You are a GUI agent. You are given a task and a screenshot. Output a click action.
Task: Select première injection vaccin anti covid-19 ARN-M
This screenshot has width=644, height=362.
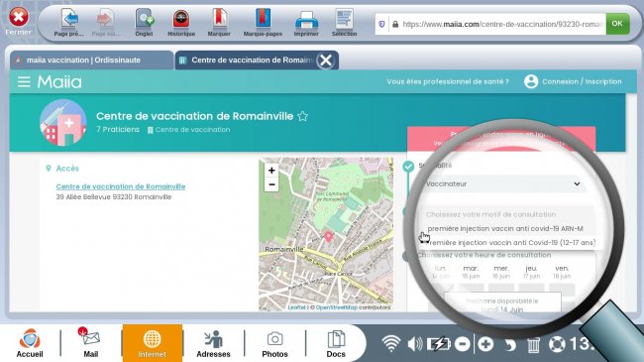(505, 229)
